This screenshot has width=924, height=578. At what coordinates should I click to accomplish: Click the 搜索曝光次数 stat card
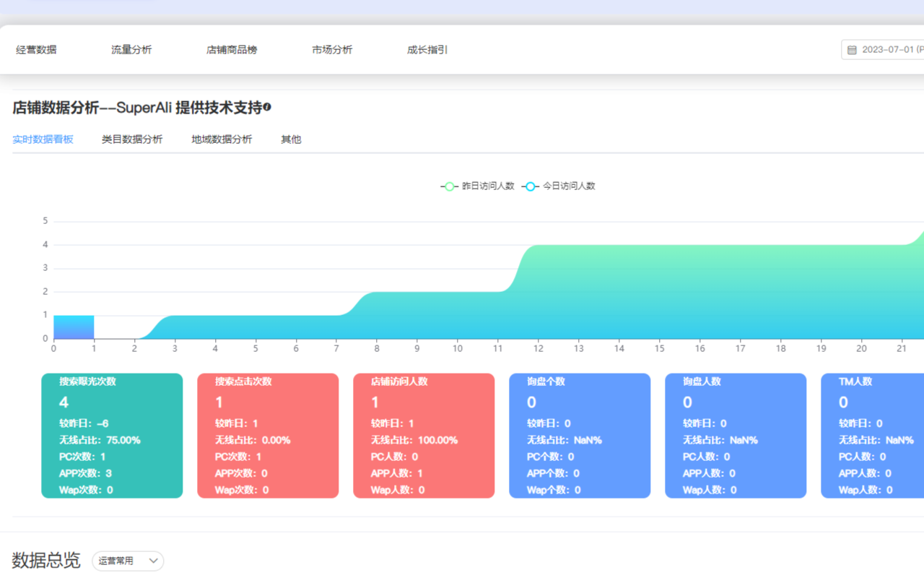(112, 435)
